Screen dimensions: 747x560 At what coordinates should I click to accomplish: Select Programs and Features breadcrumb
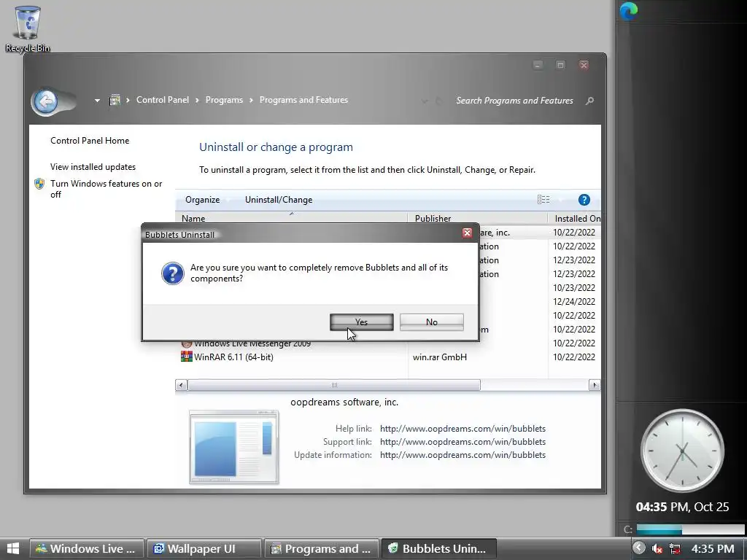point(303,100)
